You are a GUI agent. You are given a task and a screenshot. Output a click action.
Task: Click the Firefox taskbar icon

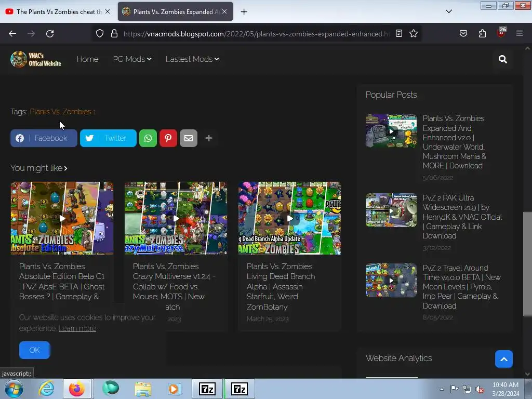77,389
